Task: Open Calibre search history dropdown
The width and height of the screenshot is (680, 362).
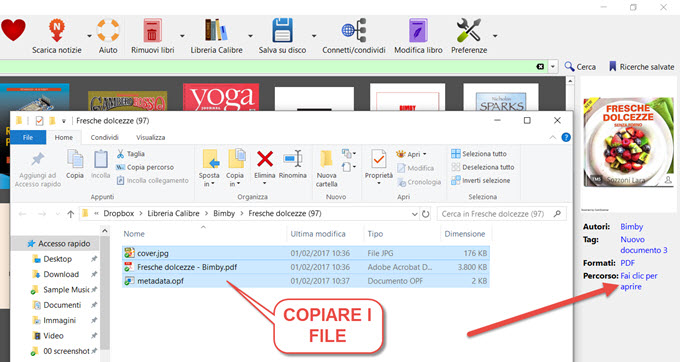Action: click(x=553, y=67)
